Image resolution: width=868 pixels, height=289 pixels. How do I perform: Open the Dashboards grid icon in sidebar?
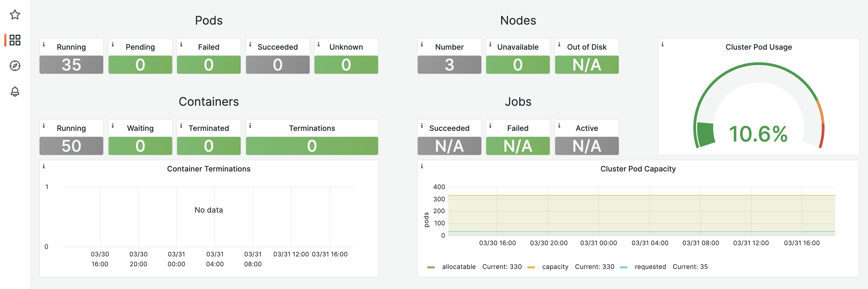coord(15,40)
